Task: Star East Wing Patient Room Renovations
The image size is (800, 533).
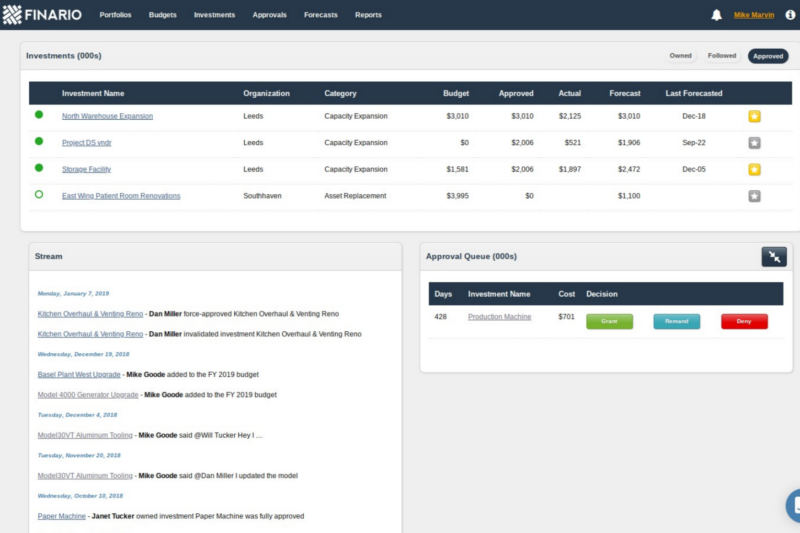Action: [754, 196]
